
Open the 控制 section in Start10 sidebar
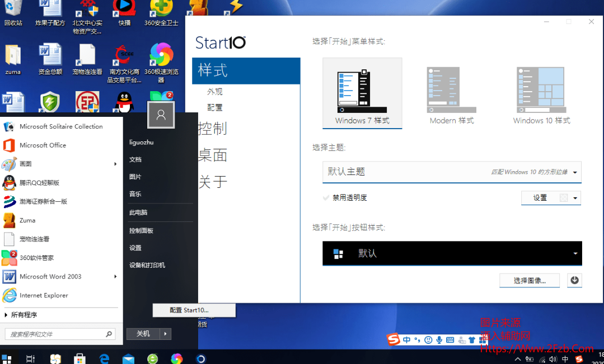click(213, 128)
